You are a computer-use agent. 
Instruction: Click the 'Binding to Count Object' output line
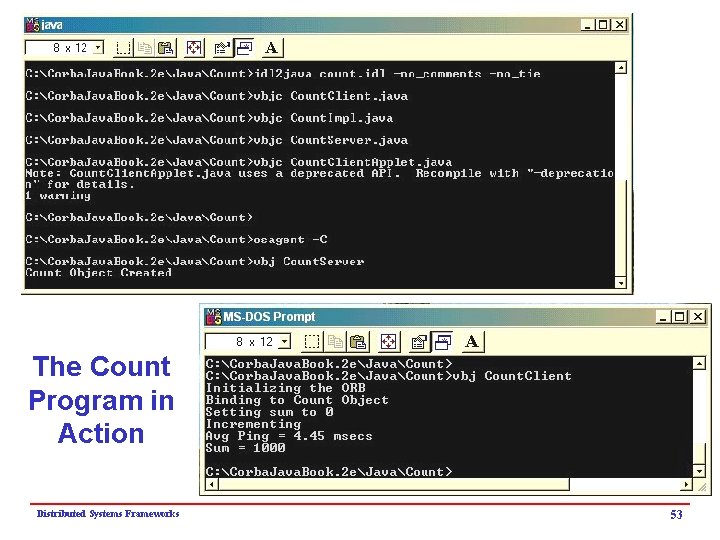pyautogui.click(x=297, y=399)
